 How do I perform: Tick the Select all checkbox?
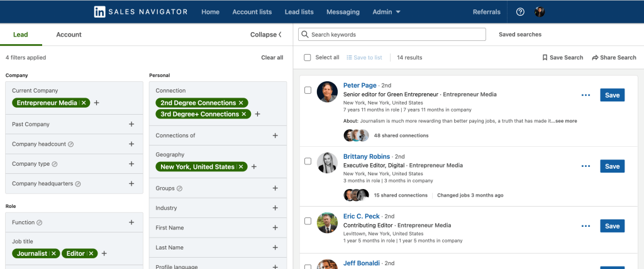[307, 57]
